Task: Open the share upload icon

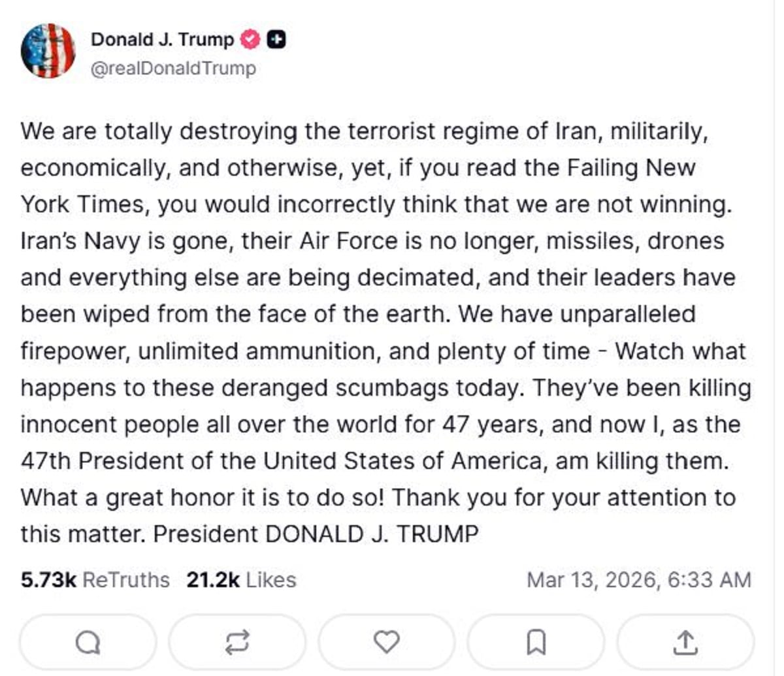Action: click(685, 643)
